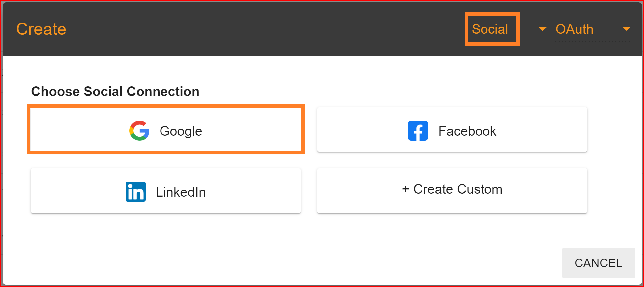Click the Facebook text label
This screenshot has width=644, height=287.
click(467, 131)
